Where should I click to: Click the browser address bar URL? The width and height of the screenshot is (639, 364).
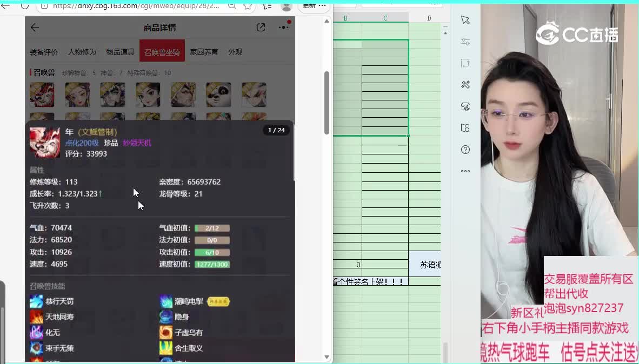(136, 6)
